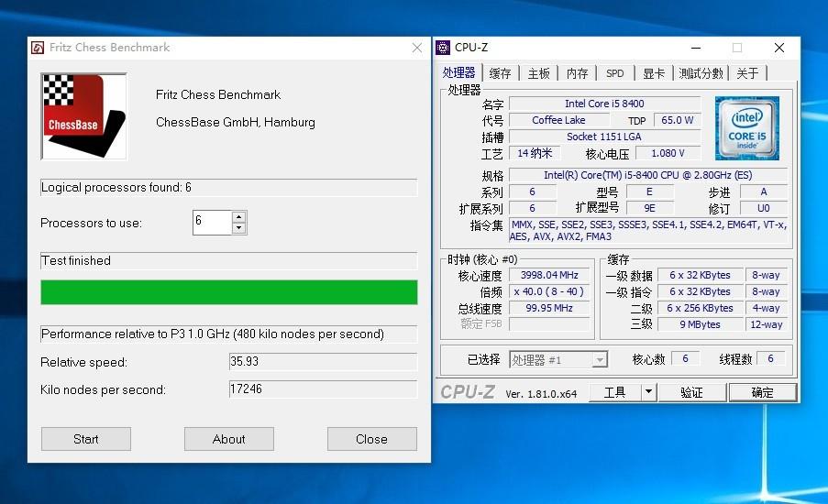Open the 内存 tab
828x504 pixels.
(577, 73)
